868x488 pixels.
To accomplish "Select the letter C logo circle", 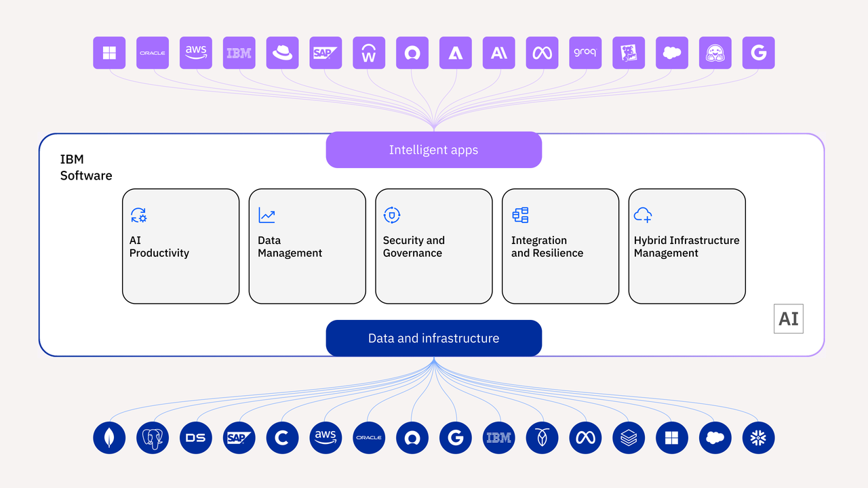I will [283, 438].
